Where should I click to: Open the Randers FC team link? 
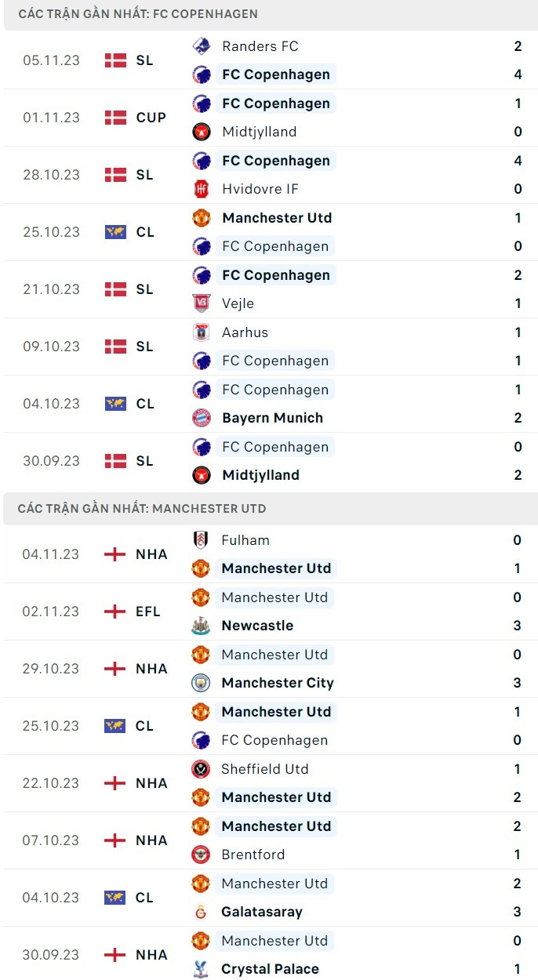[260, 46]
